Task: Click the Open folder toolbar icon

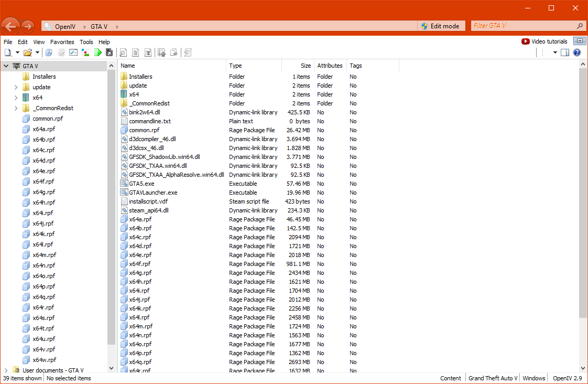Action: click(x=28, y=52)
